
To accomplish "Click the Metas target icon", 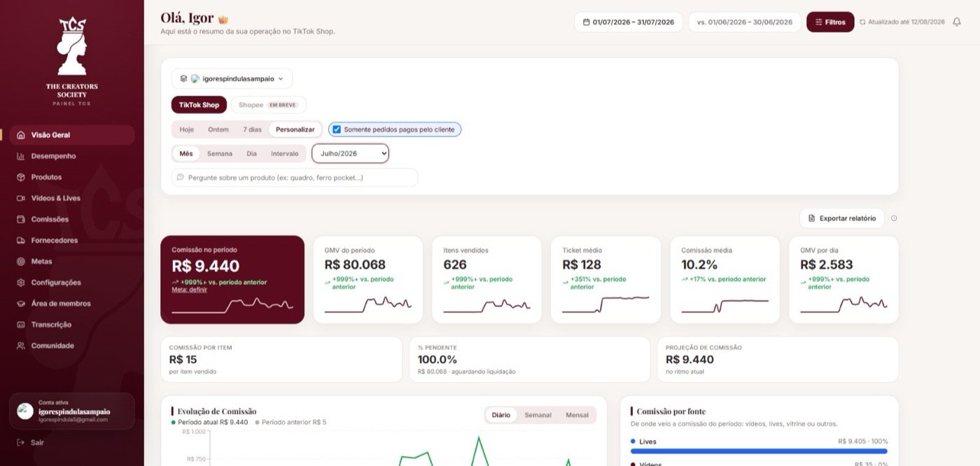I will coord(21,262).
